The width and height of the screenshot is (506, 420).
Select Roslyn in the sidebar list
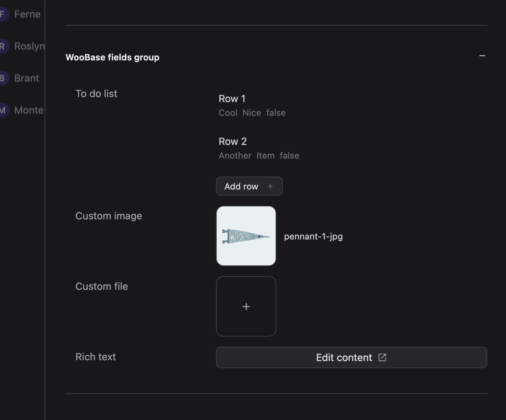pos(29,46)
